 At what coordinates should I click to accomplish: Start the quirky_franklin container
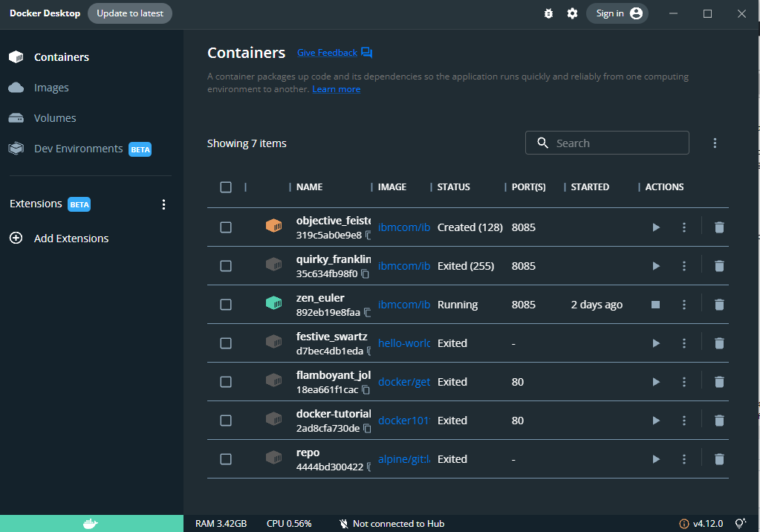click(656, 265)
